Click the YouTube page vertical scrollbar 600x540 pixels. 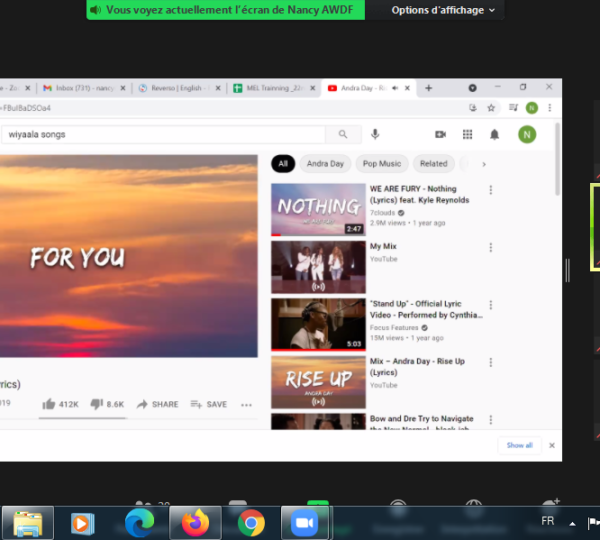tap(558, 159)
